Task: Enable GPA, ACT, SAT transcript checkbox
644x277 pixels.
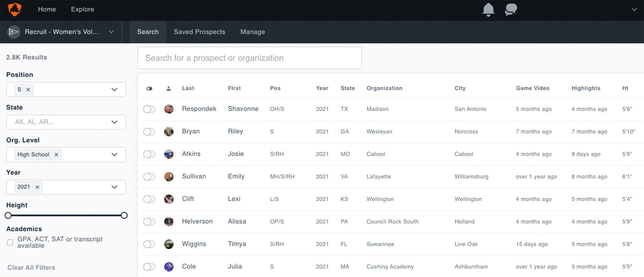Action: coord(10,242)
